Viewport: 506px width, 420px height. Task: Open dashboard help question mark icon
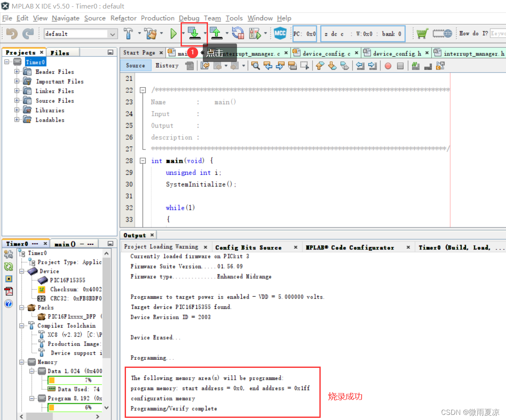(9, 303)
